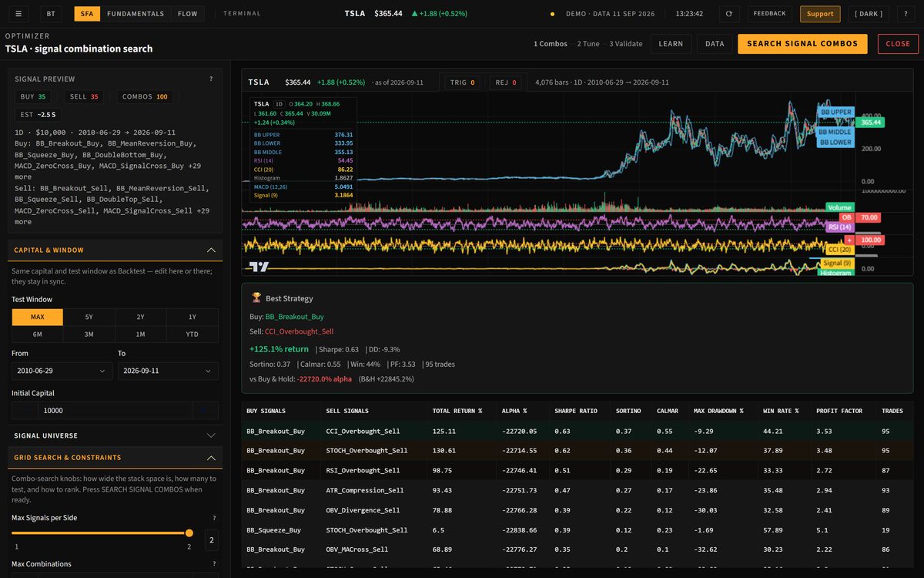Click the SELL 35 signal chip

click(x=84, y=97)
